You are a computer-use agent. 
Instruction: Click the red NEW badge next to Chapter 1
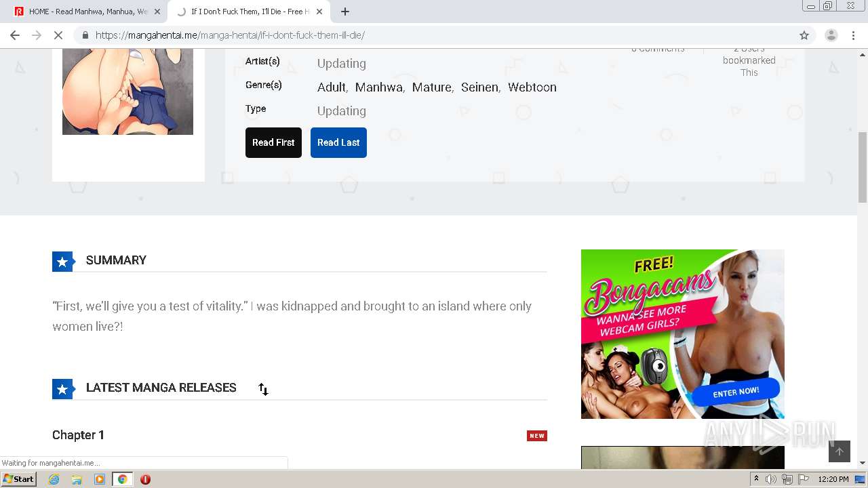(x=537, y=436)
